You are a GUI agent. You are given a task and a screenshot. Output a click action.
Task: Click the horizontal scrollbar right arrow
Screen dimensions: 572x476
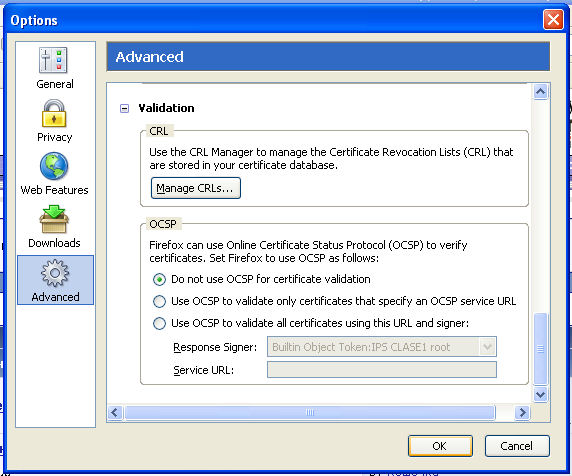(x=522, y=413)
